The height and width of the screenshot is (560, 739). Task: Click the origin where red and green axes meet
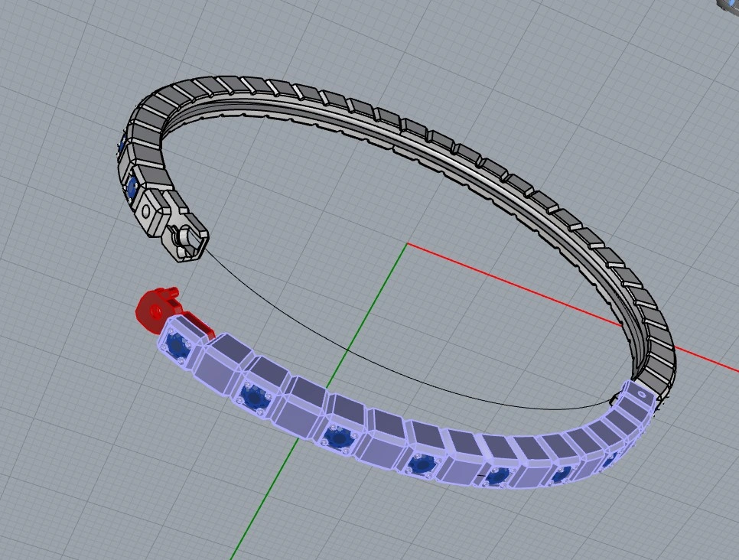pyautogui.click(x=407, y=244)
